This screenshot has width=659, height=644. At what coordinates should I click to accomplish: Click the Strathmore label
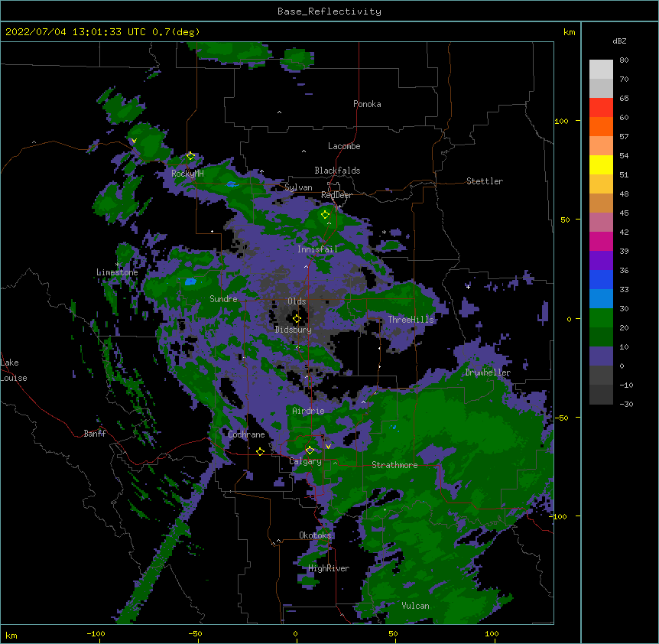[394, 465]
